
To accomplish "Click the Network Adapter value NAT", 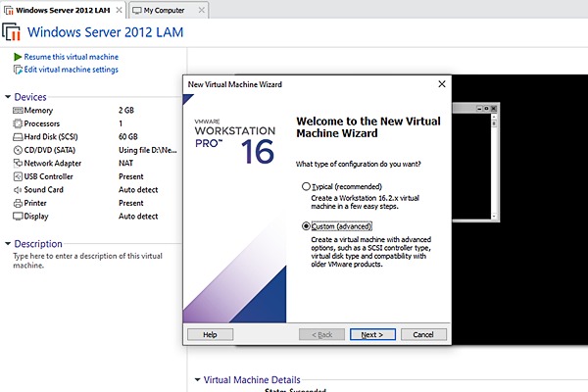I will pyautogui.click(x=125, y=164).
